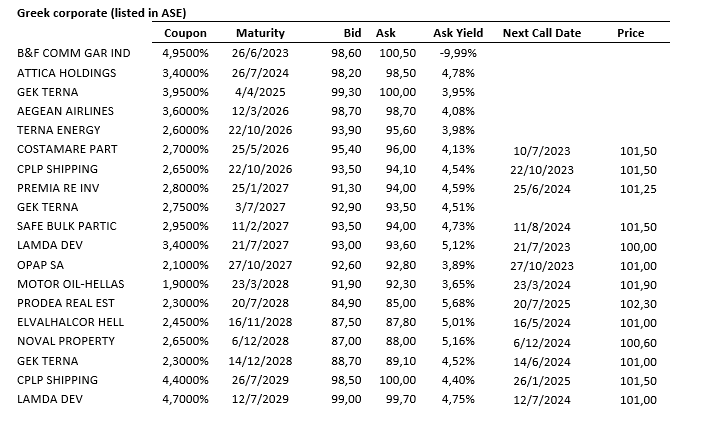Click the Next Call Date column header

(541, 33)
